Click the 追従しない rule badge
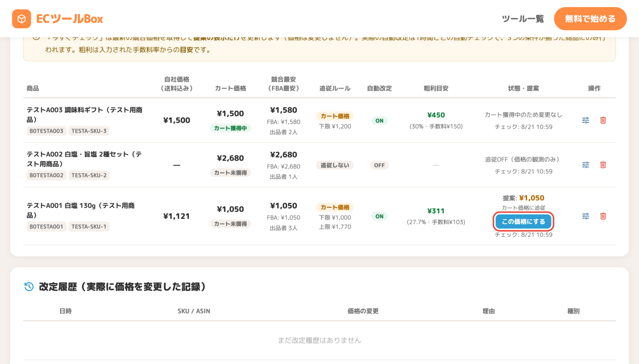 [335, 165]
